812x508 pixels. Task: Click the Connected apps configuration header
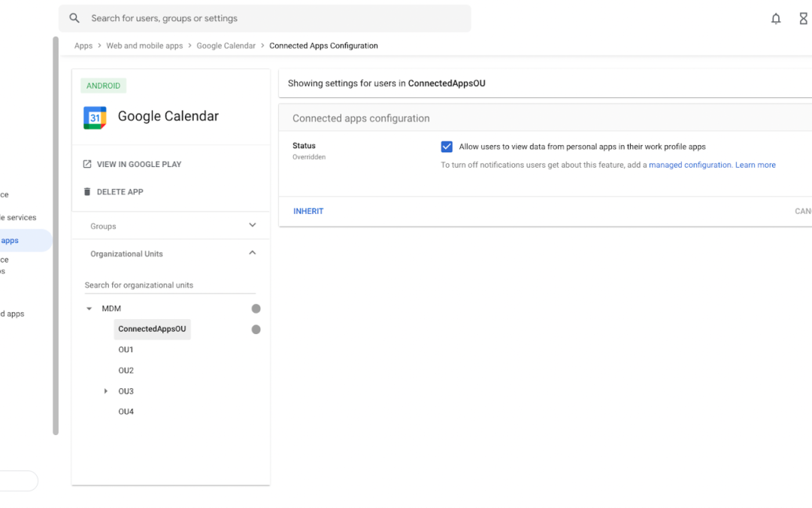click(361, 118)
